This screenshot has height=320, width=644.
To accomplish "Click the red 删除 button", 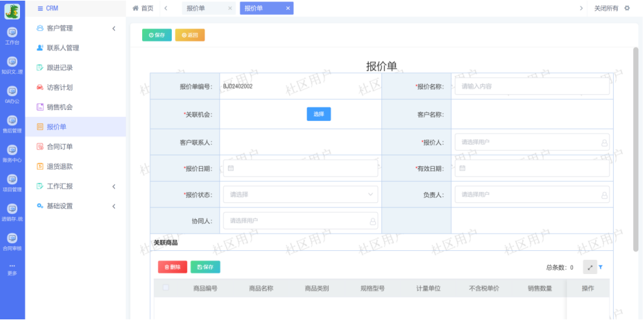I will [172, 267].
